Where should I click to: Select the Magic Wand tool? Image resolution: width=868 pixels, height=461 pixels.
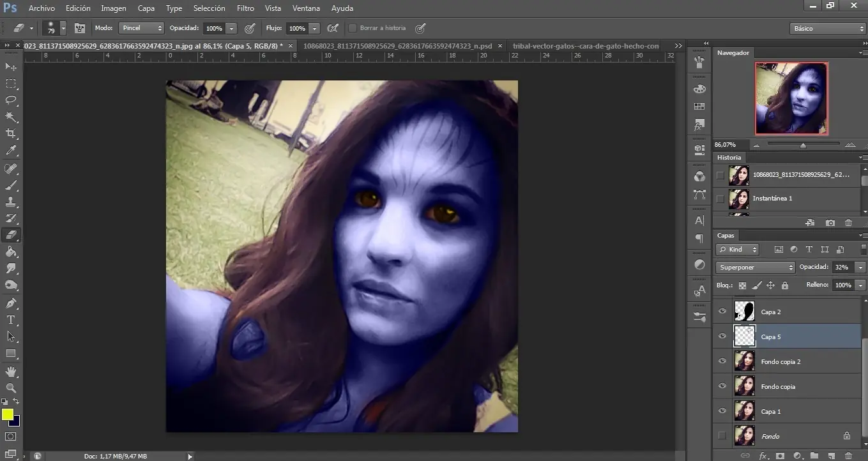click(x=11, y=117)
